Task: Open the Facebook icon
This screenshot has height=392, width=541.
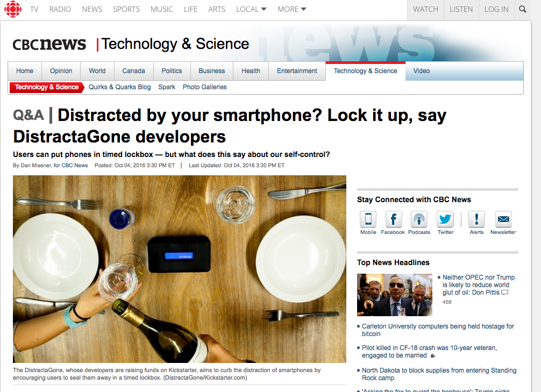Action: click(393, 219)
